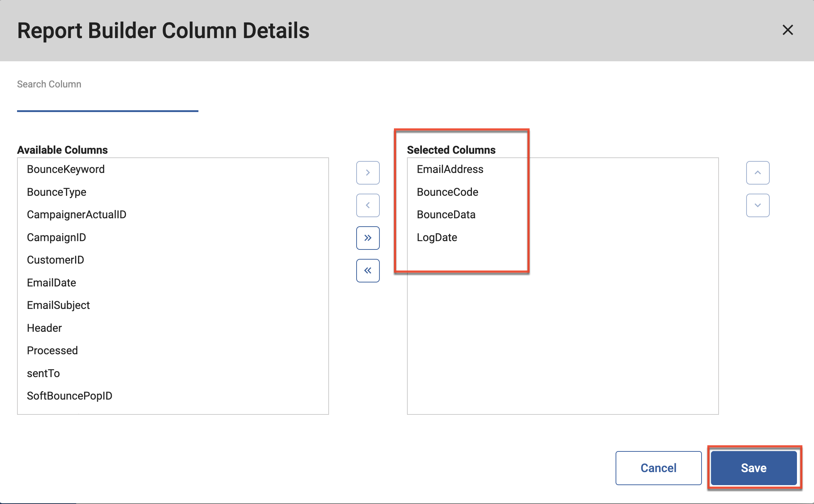This screenshot has height=504, width=814.
Task: Select BounceKeyword from Available Columns
Action: [x=66, y=169]
